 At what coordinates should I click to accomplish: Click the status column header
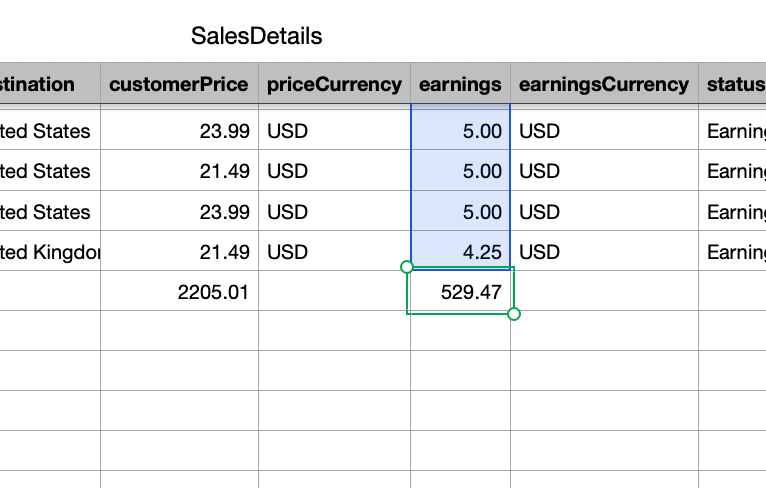(734, 84)
